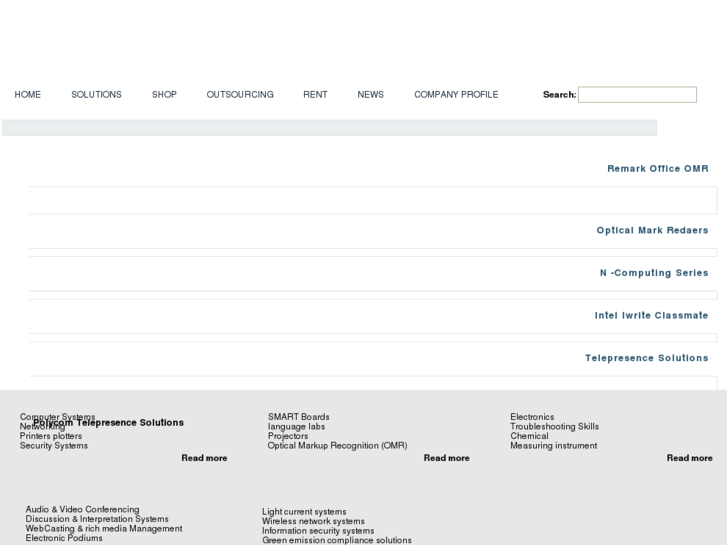Click Read more under Optical Markup Recognition

tap(446, 458)
